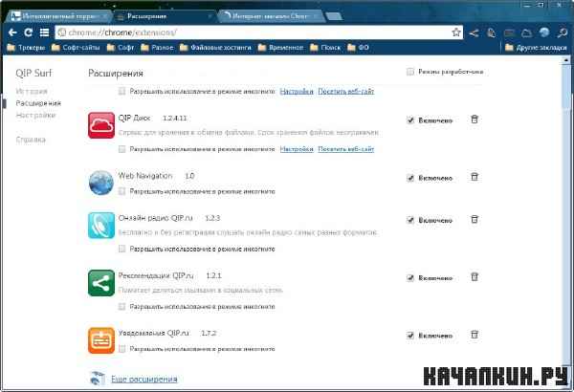Click the icon beside Еще расширения
This screenshot has height=392, width=574.
pyautogui.click(x=98, y=379)
